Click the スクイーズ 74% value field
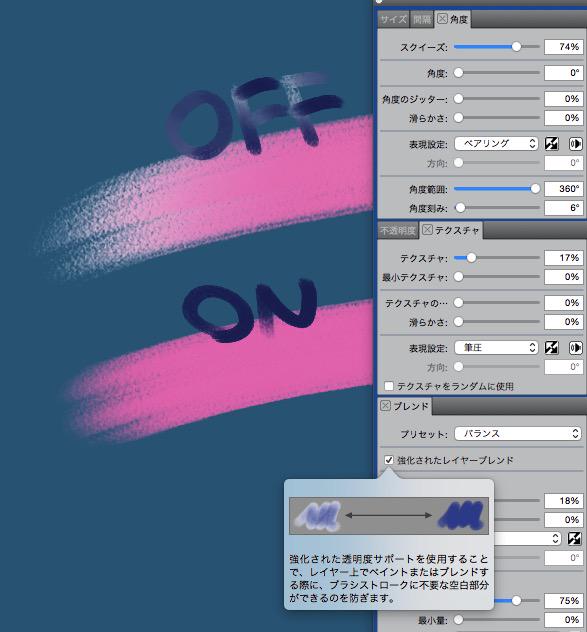The width and height of the screenshot is (587, 632). (563, 47)
